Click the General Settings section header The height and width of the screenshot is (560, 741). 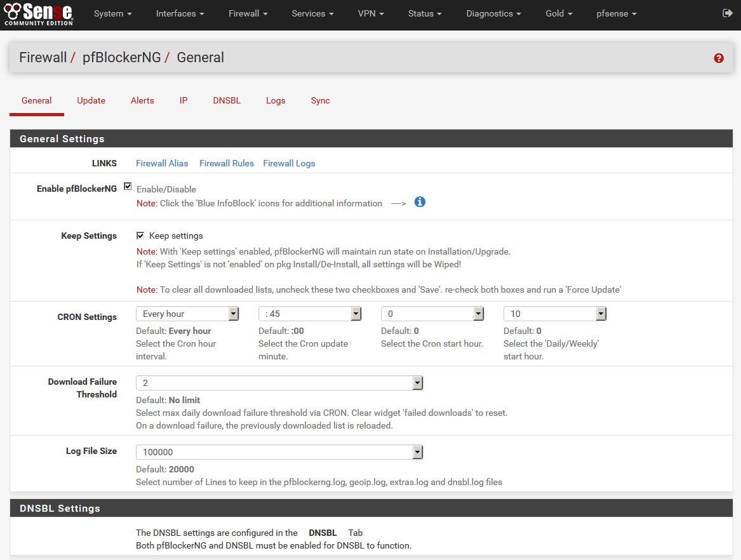tap(371, 138)
